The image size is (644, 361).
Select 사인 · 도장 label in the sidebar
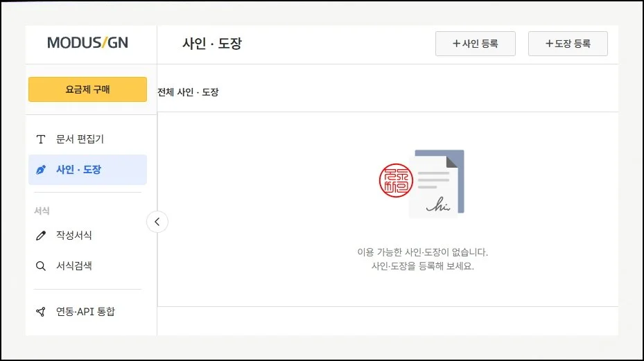[x=78, y=170]
